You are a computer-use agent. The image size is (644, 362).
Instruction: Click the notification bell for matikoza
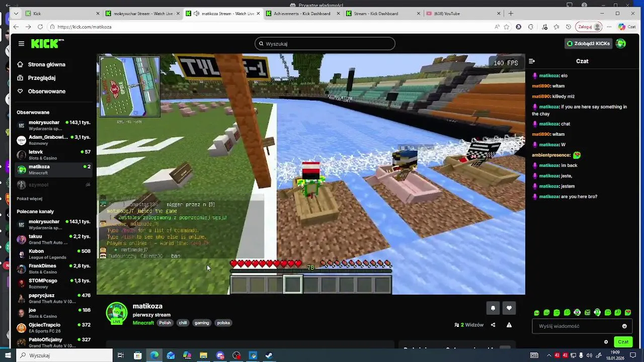493,308
